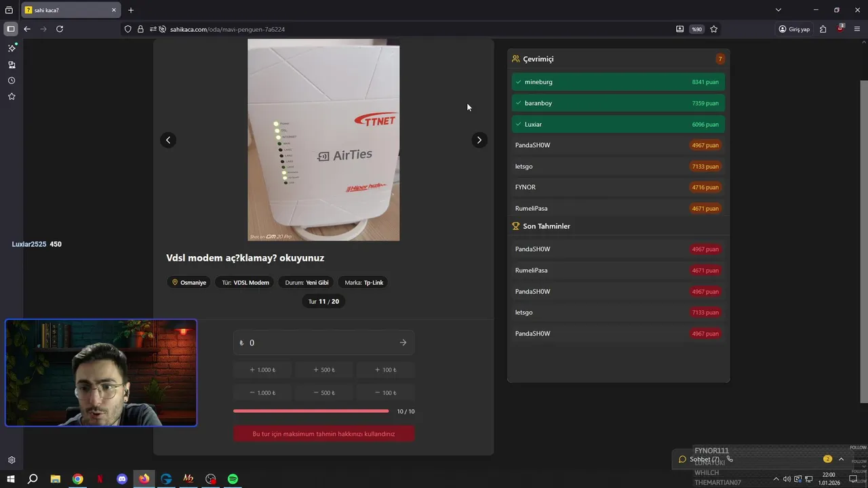
Task: Open the list all tabs dropdown
Action: click(778, 10)
